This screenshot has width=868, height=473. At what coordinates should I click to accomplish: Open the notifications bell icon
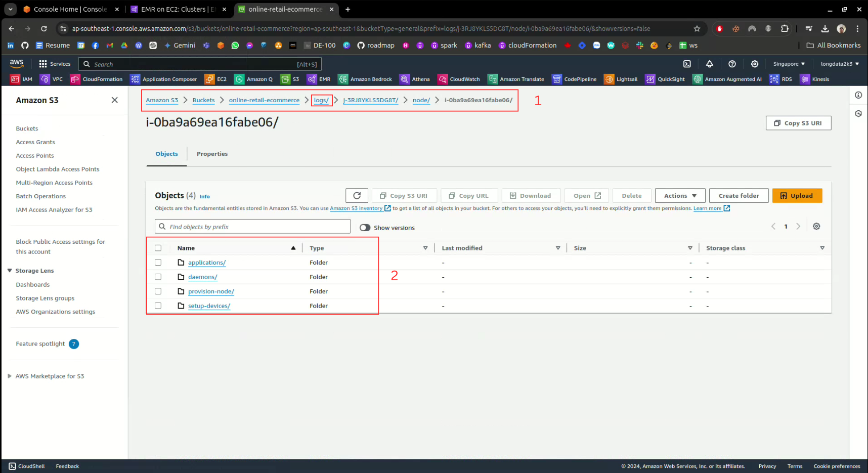710,64
